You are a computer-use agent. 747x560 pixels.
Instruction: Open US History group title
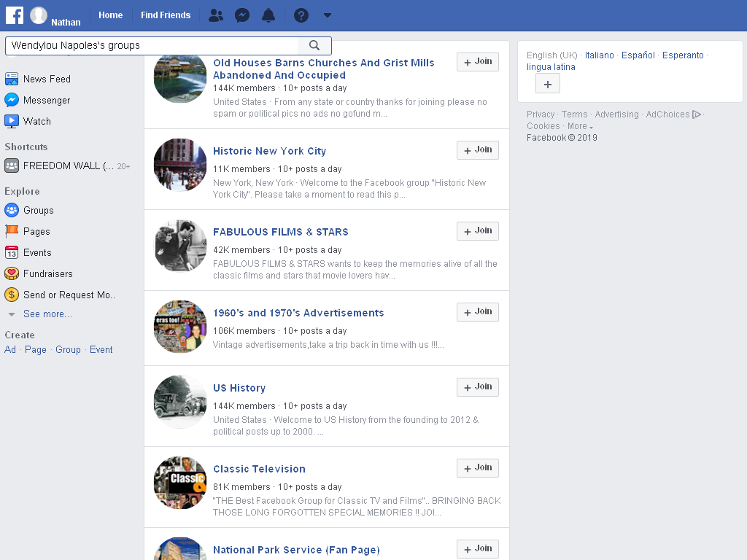[x=239, y=388]
